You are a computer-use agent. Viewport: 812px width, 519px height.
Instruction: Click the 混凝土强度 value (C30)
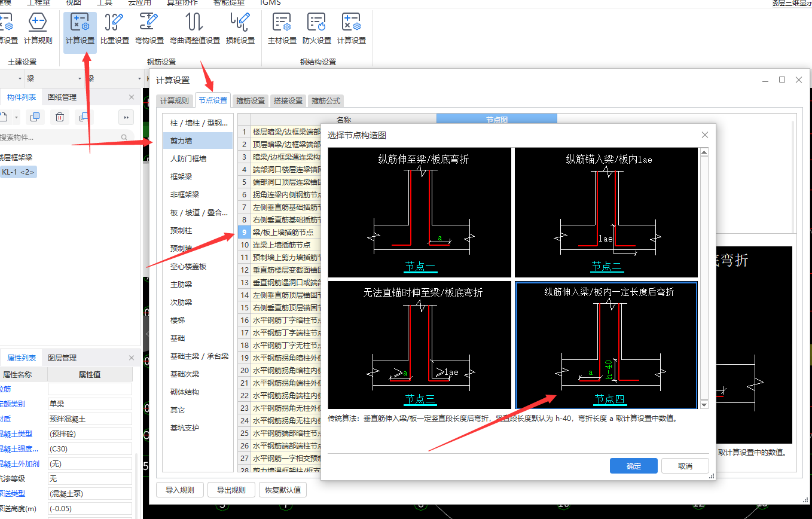click(90, 448)
